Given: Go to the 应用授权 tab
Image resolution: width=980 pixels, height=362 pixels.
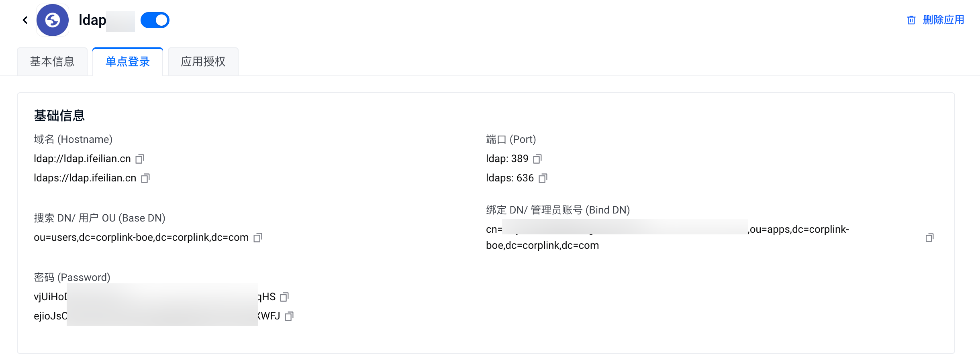Looking at the screenshot, I should click(203, 61).
